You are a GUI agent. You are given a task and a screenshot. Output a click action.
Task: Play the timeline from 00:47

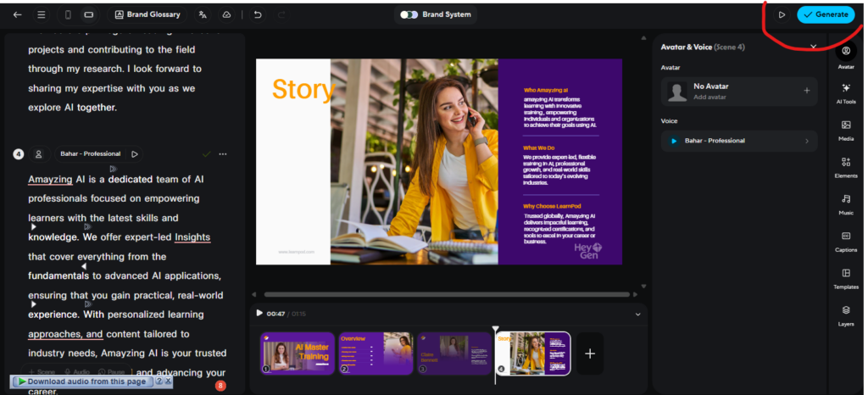tap(259, 313)
